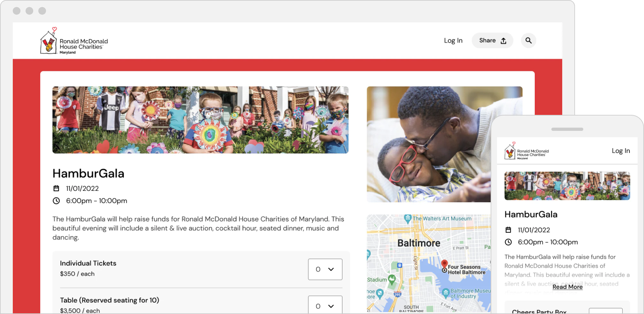Click the clock icon next to 6:00pm time
Screen dimensions: 644x314
57,201
